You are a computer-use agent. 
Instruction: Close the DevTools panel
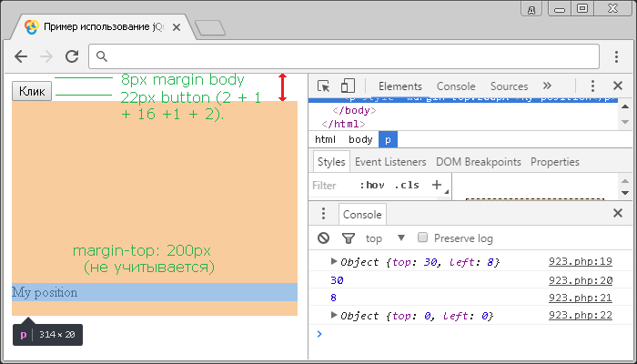618,86
